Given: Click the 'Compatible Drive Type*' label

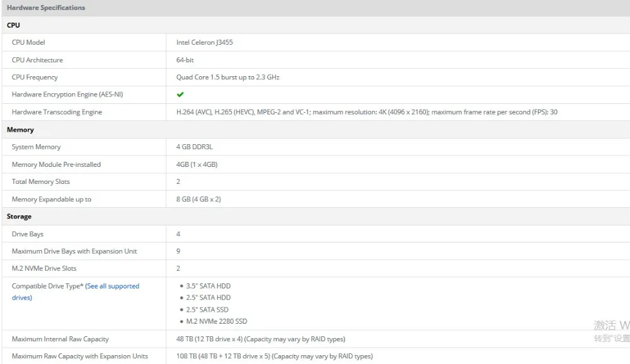Looking at the screenshot, I should (47, 286).
